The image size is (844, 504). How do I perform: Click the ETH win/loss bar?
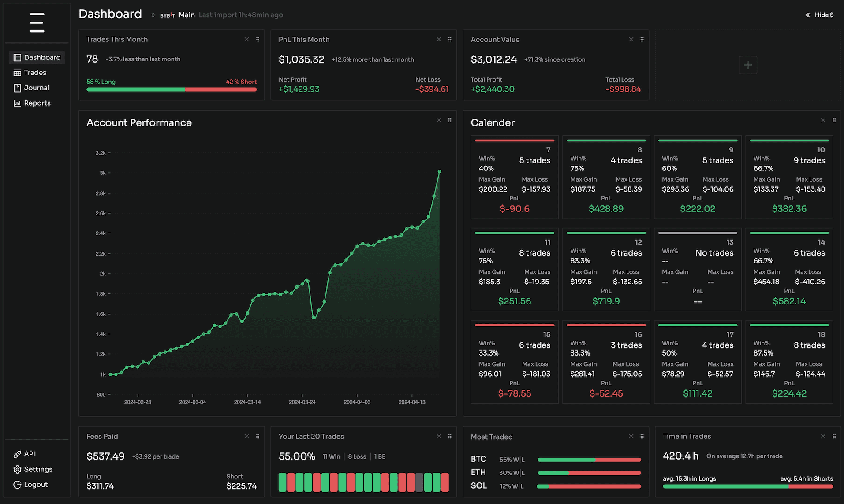pyautogui.click(x=589, y=473)
